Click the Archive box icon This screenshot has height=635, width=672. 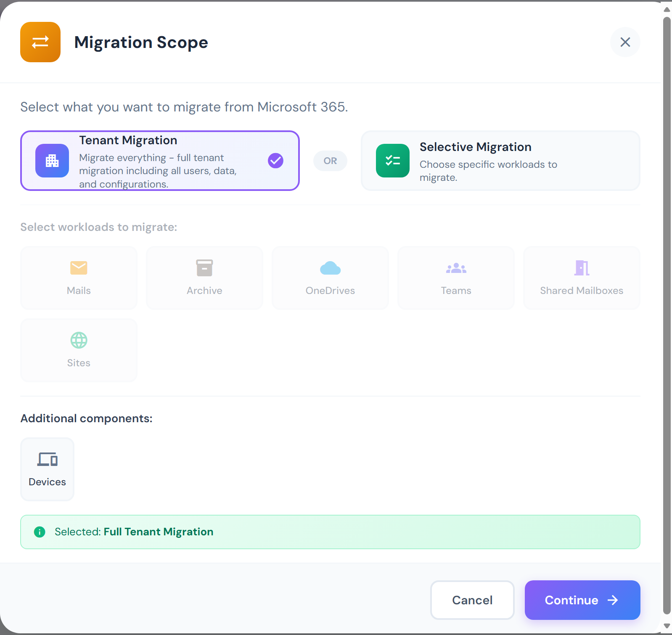pos(204,268)
